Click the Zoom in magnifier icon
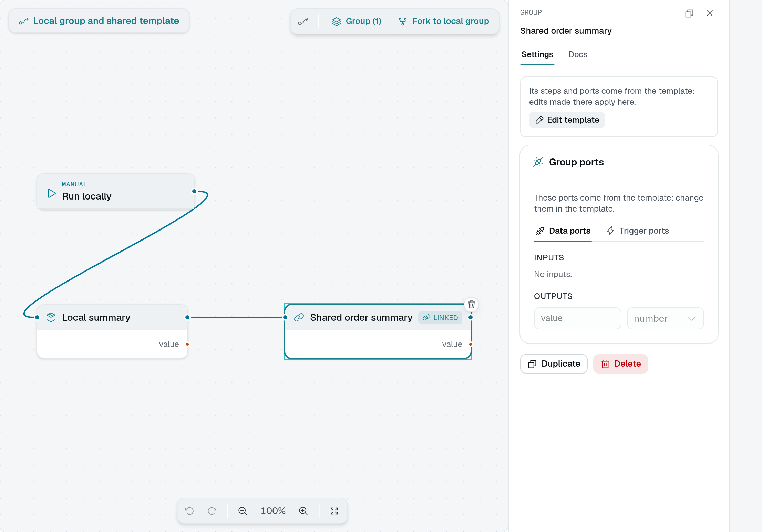Viewport: 762px width, 532px height. tap(303, 511)
